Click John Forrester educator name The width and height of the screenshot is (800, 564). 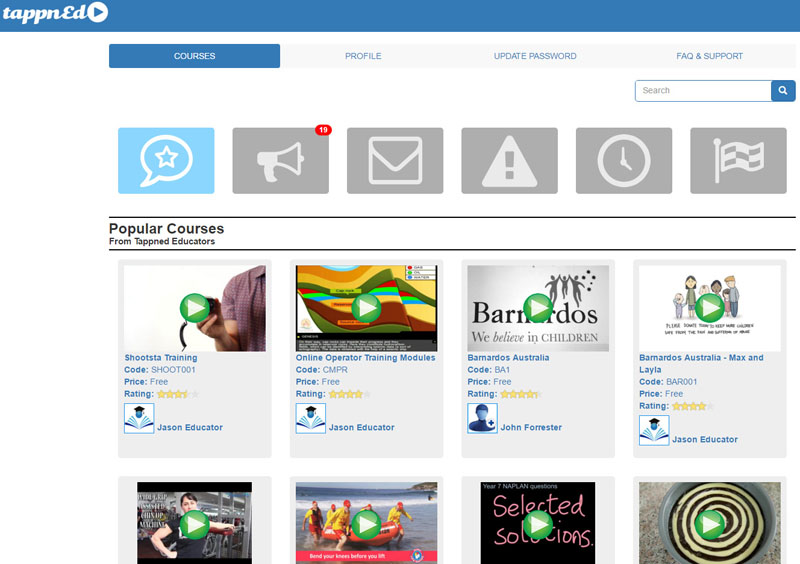tap(531, 427)
